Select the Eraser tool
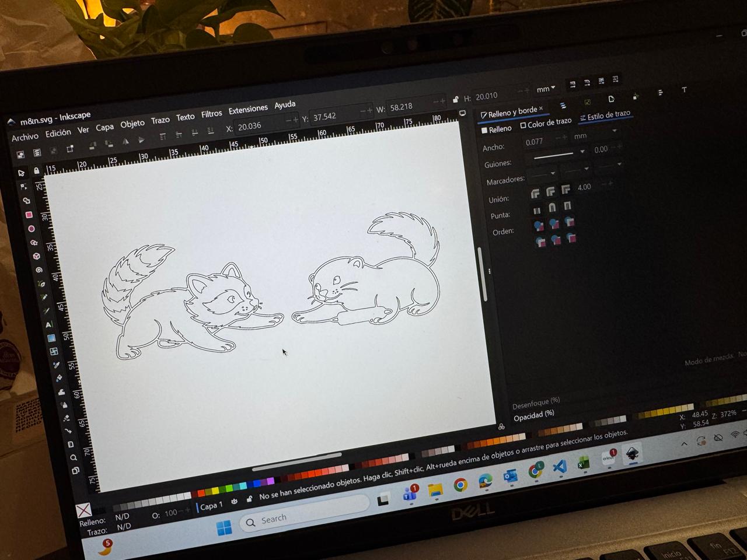Image resolution: width=747 pixels, height=560 pixels. (x=66, y=418)
